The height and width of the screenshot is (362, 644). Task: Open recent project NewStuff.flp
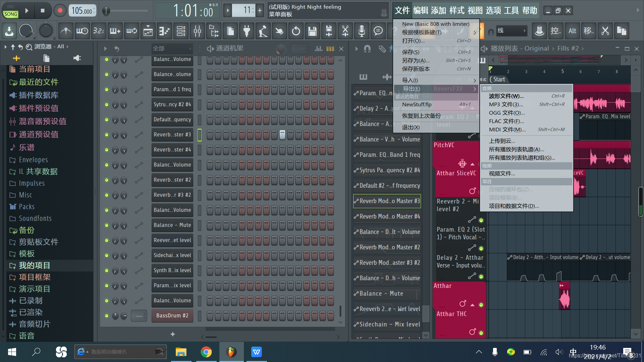(x=417, y=104)
